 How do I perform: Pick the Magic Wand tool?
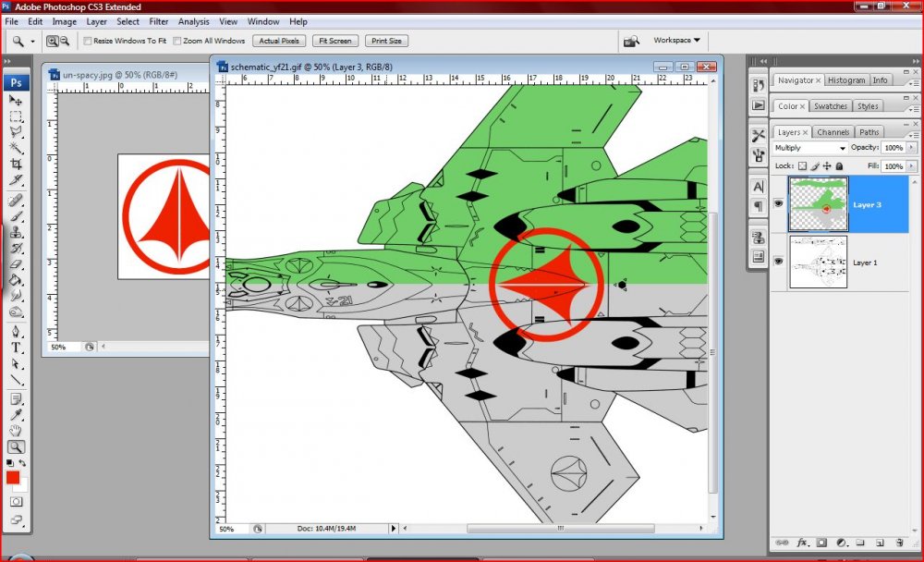tap(16, 148)
